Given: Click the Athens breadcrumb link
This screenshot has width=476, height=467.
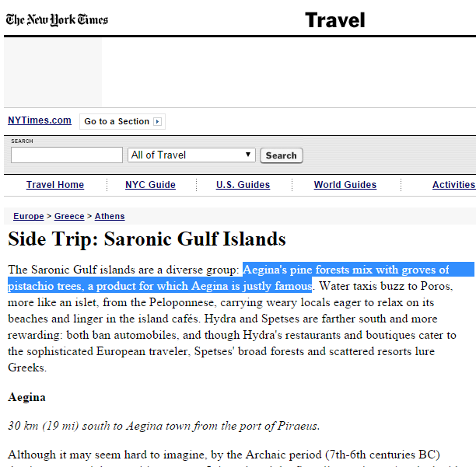Looking at the screenshot, I should pyautogui.click(x=110, y=216).
